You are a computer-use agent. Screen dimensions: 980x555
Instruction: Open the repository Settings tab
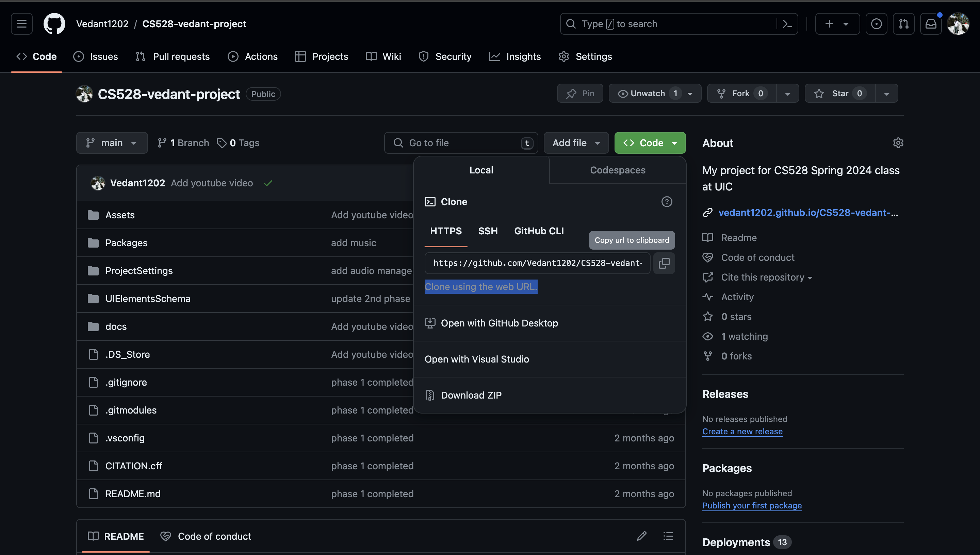pos(585,56)
